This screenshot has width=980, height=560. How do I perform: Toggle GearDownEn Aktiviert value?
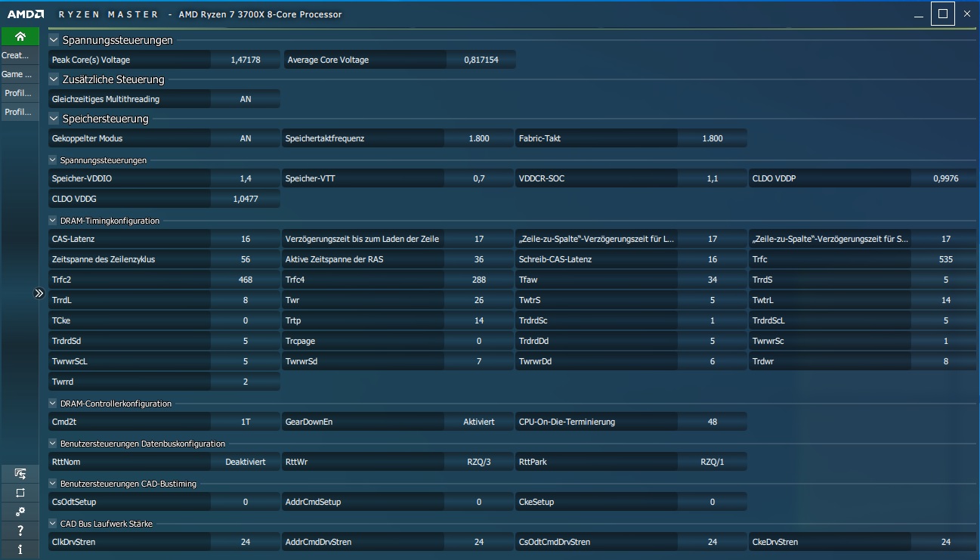pyautogui.click(x=479, y=422)
